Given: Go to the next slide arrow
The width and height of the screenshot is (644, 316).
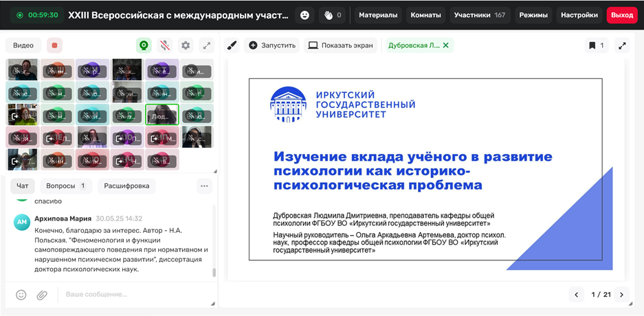Looking at the screenshot, I should pyautogui.click(x=621, y=295).
